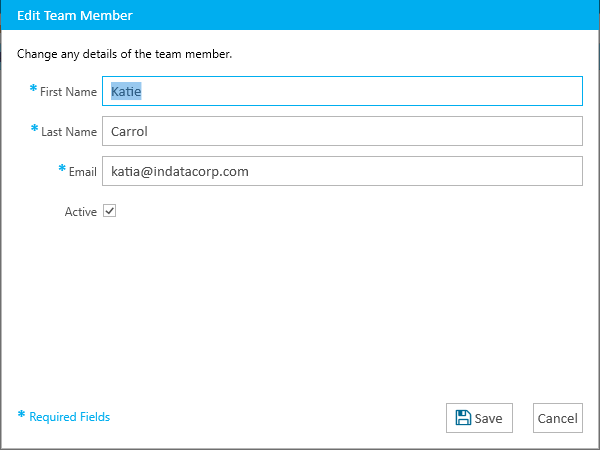600x450 pixels.
Task: Focus the First Name input field
Action: pos(342,91)
